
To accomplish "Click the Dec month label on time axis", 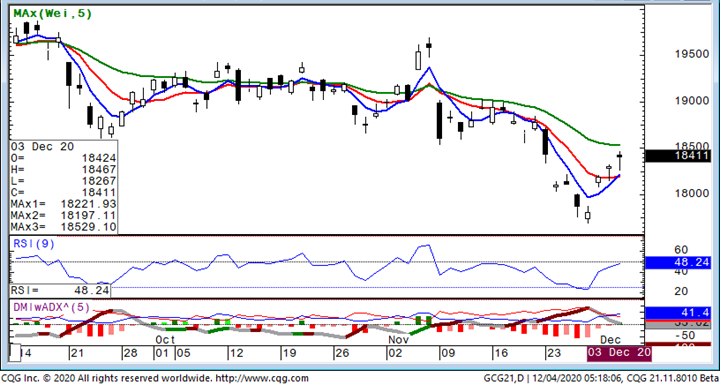I will [612, 340].
